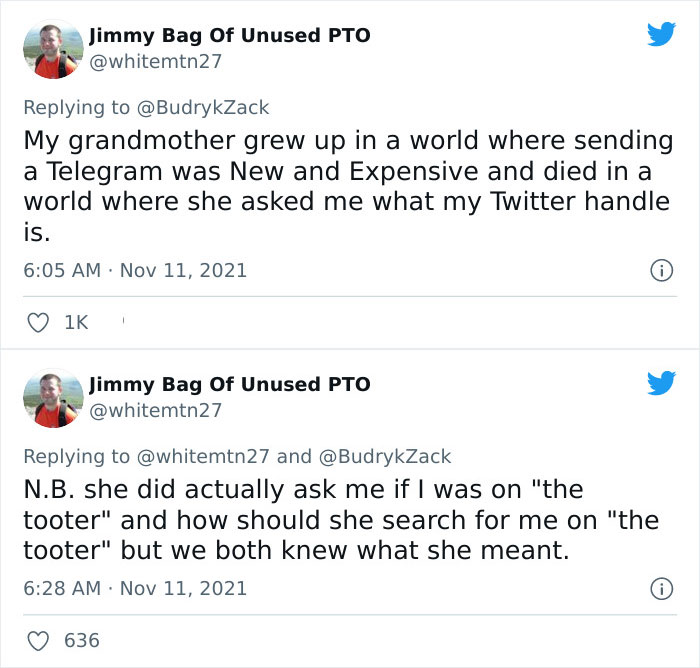Open the display name above the Telegram tweet
This screenshot has width=700, height=668.
click(x=229, y=35)
